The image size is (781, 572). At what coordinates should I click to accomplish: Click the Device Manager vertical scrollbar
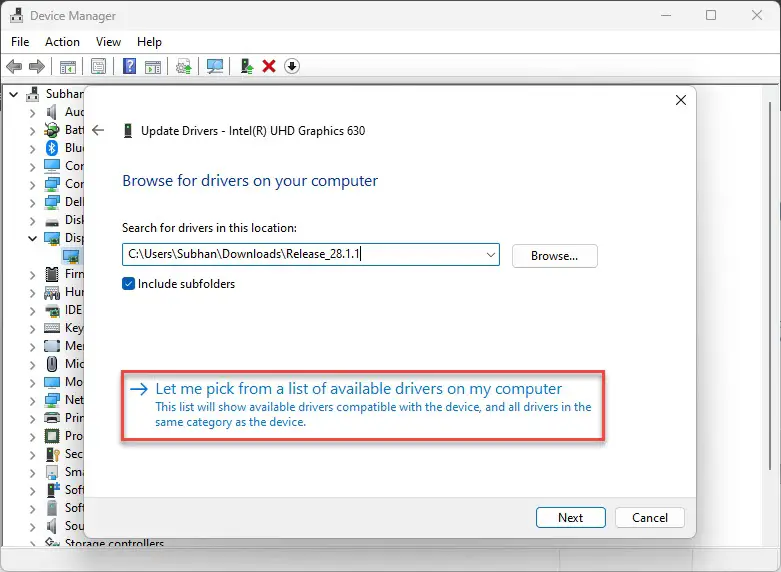click(x=770, y=284)
